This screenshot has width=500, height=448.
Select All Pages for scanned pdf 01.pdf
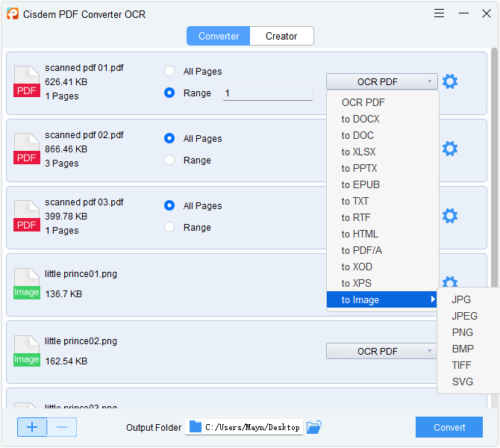coord(169,71)
